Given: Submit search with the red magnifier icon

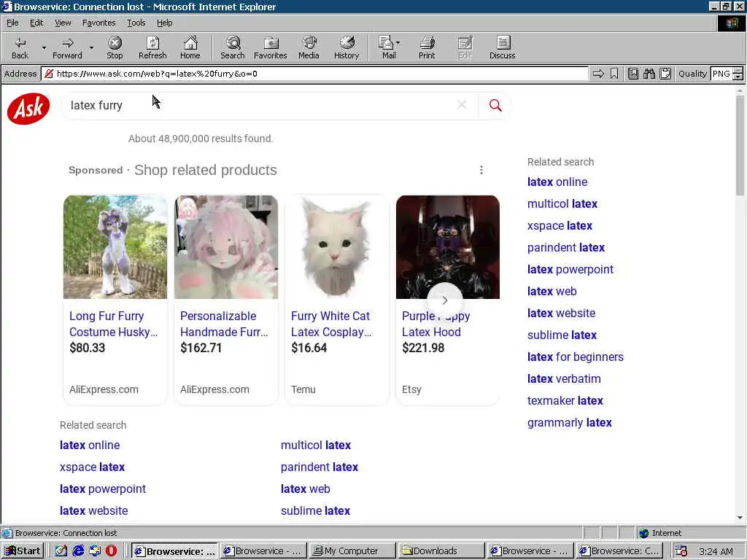Looking at the screenshot, I should pyautogui.click(x=495, y=105).
